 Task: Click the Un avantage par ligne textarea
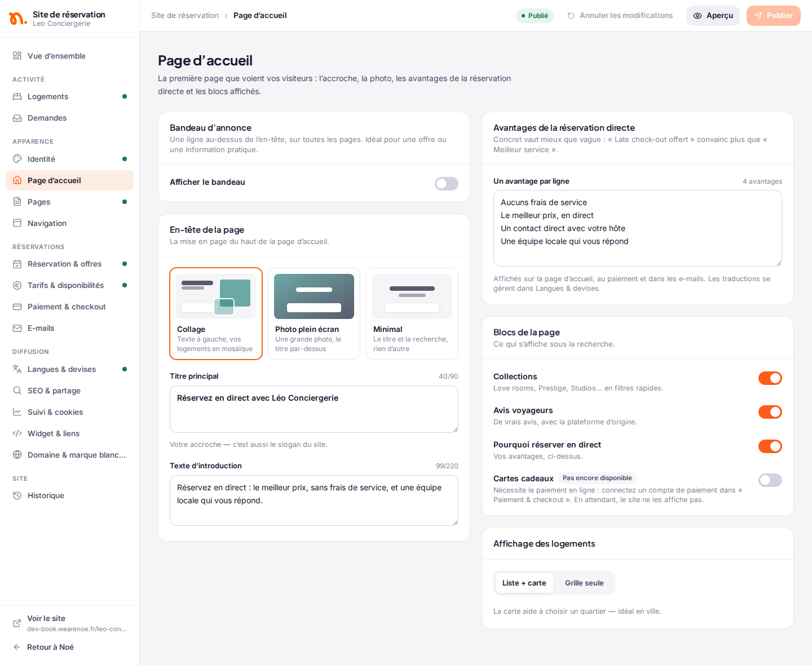(638, 228)
